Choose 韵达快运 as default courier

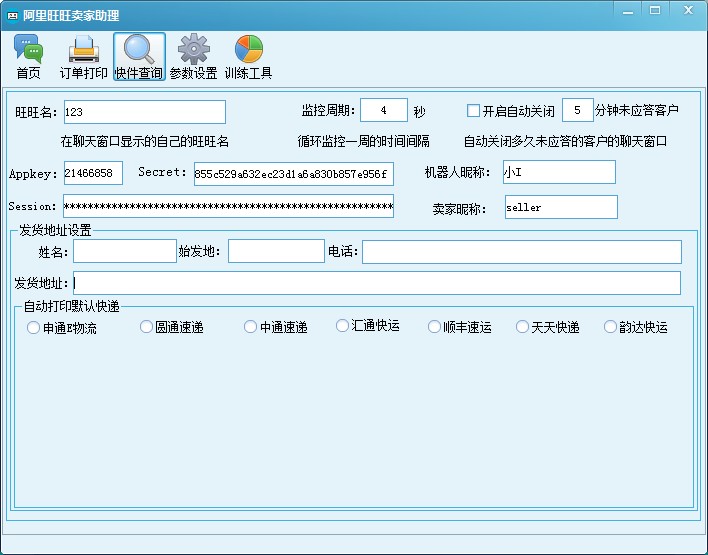(611, 327)
